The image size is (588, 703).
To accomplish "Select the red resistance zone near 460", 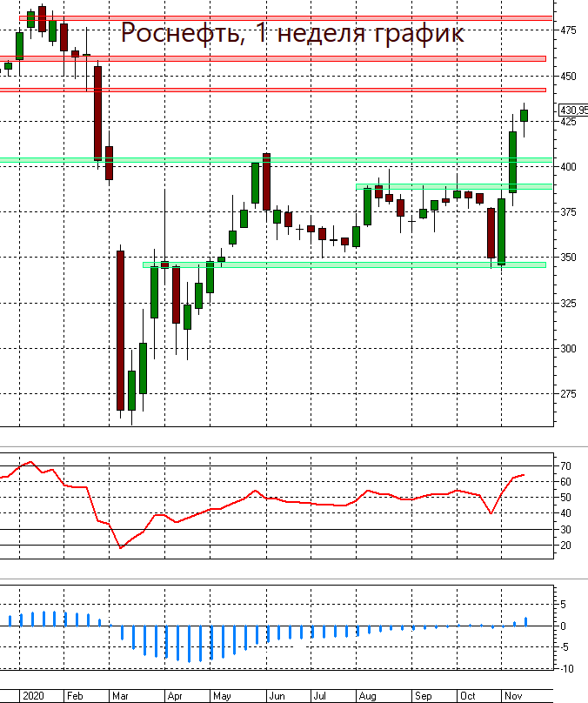I will click(x=273, y=59).
